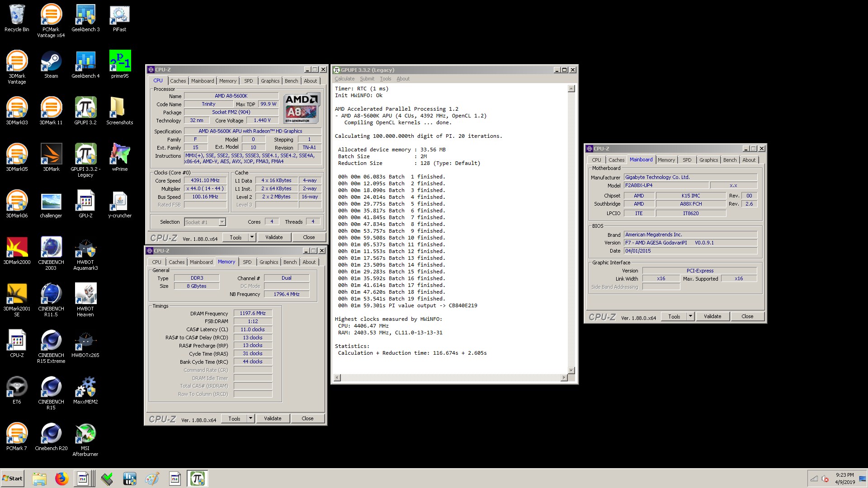Expand Tools dropdown arrow in Memory tab window

[x=250, y=418]
